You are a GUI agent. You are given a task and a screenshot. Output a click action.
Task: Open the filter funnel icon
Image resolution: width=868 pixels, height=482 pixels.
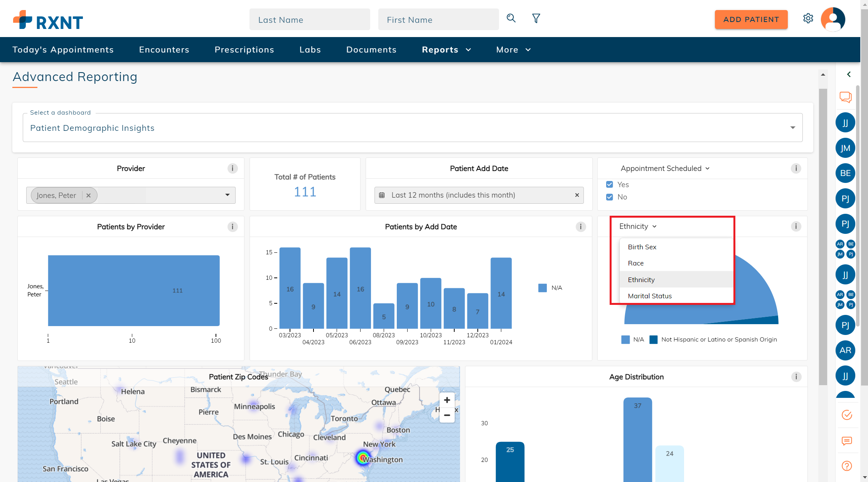[x=536, y=18]
